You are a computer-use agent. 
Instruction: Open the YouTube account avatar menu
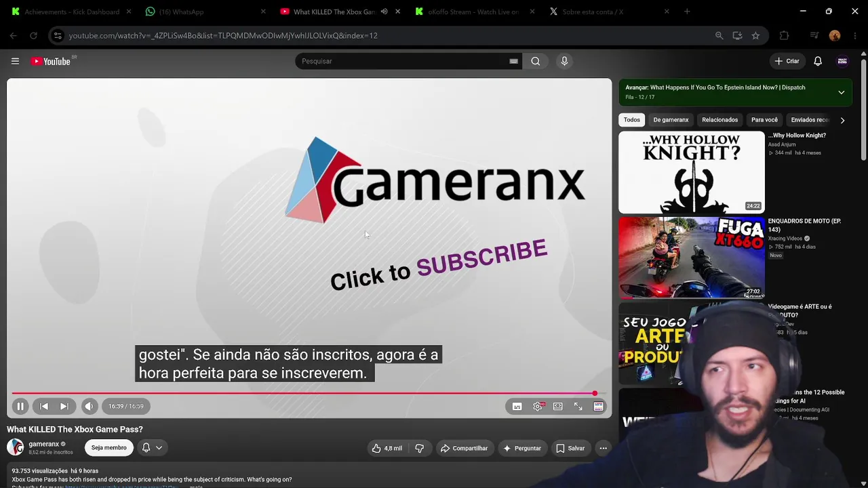click(842, 61)
